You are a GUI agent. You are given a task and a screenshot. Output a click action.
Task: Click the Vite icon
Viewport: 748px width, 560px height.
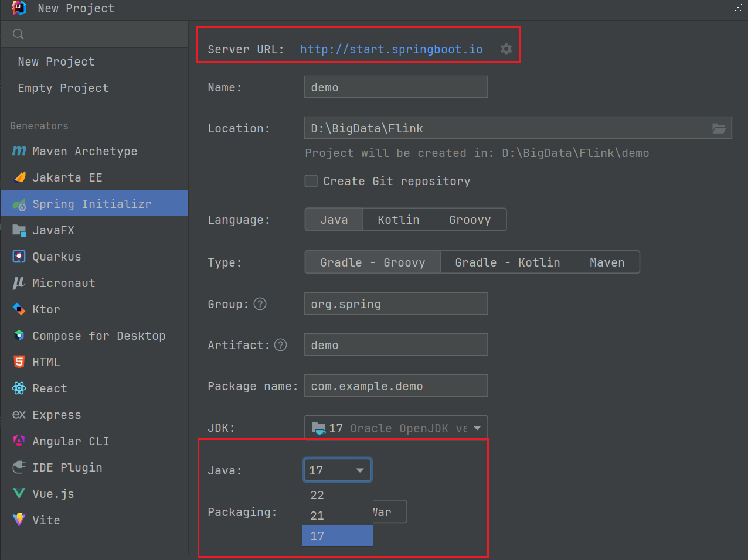(x=19, y=520)
